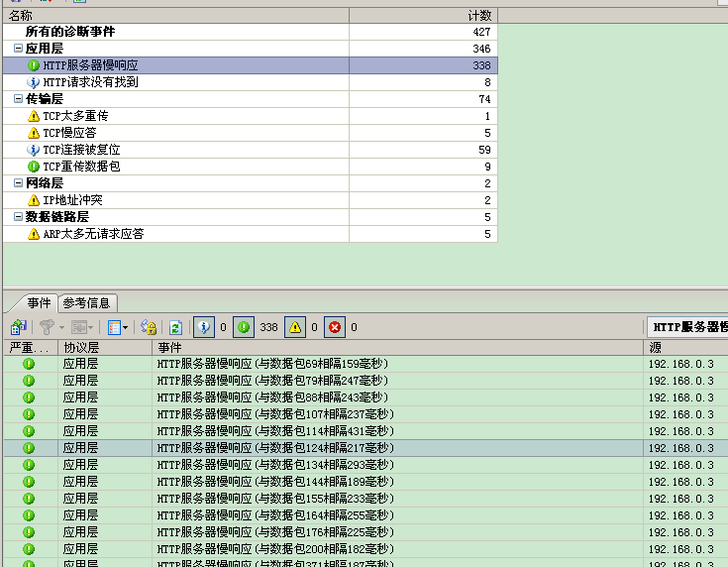Screen dimensions: 728x567
Task: Collapse the 传输层 tree group
Action: [x=18, y=98]
